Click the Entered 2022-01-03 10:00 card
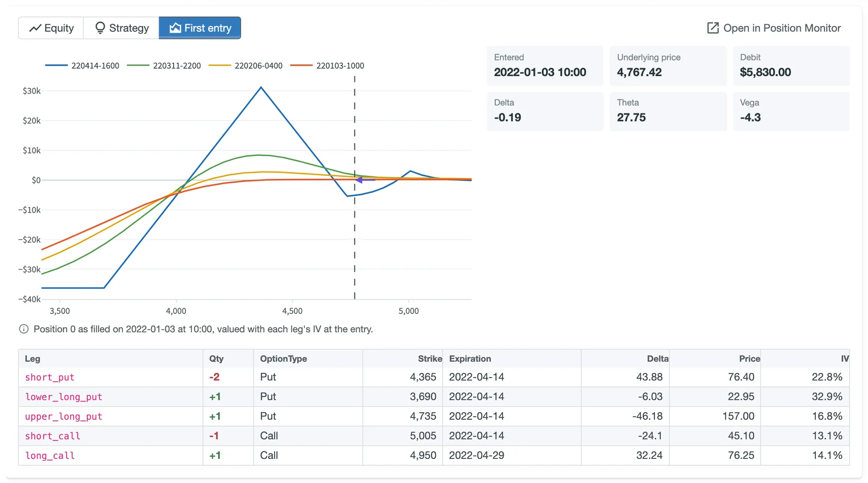The width and height of the screenshot is (868, 483). 545,66
